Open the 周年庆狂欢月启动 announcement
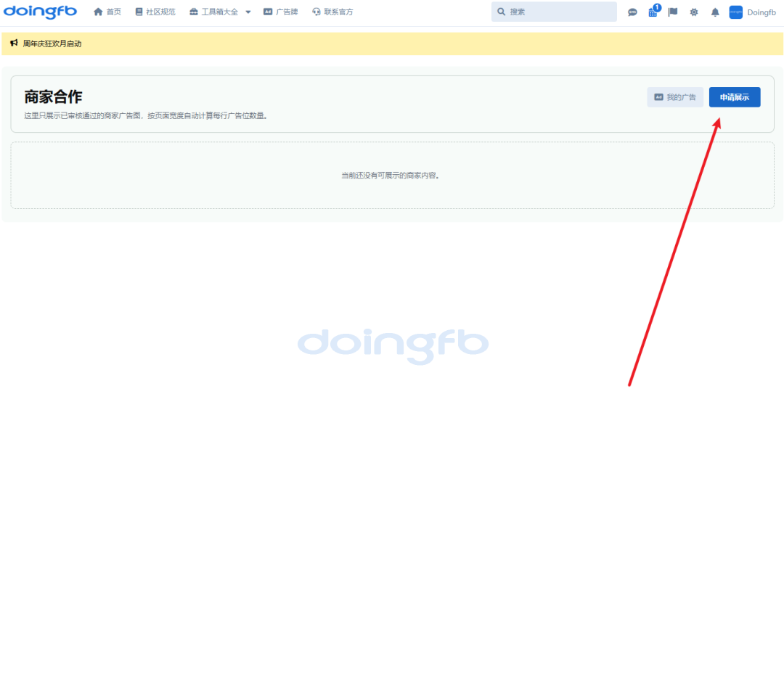This screenshot has width=784, height=690. [52, 44]
